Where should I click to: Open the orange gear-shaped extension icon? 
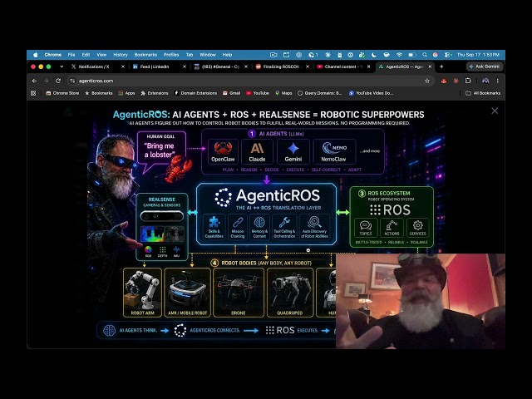[456, 81]
